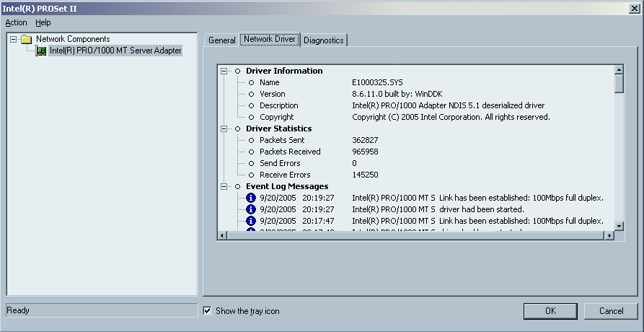This screenshot has width=644, height=332.
Task: Click Packets Received value 965958
Action: click(x=365, y=152)
